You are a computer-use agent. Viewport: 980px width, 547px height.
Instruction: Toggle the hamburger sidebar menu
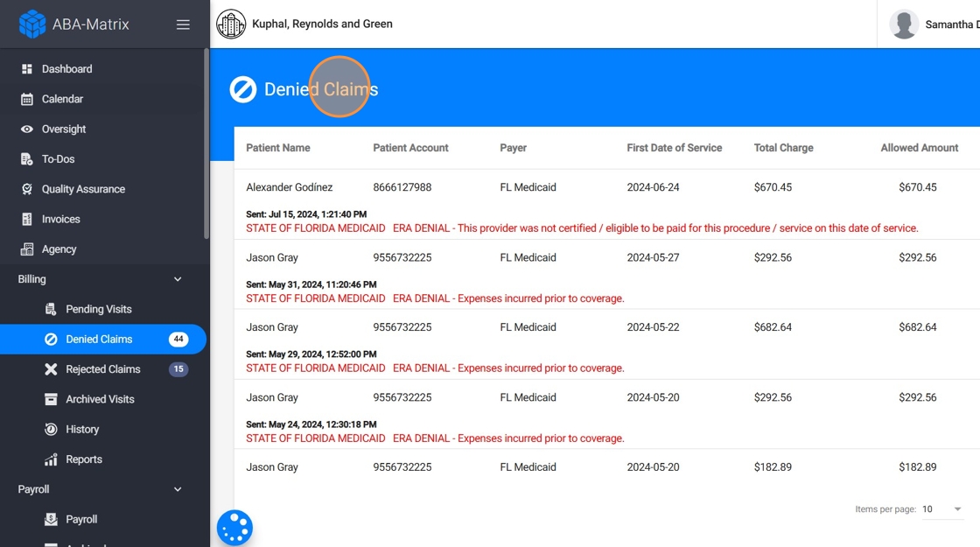coord(183,25)
